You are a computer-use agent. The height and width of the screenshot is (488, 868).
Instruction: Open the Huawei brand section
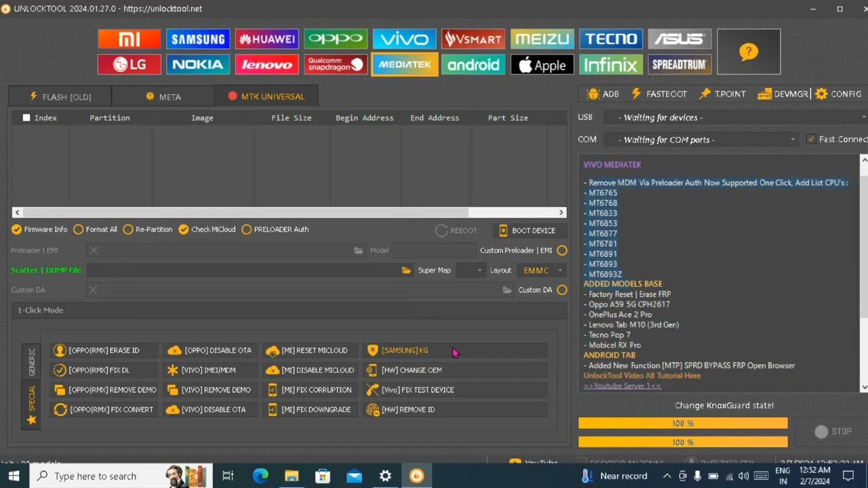tap(267, 39)
